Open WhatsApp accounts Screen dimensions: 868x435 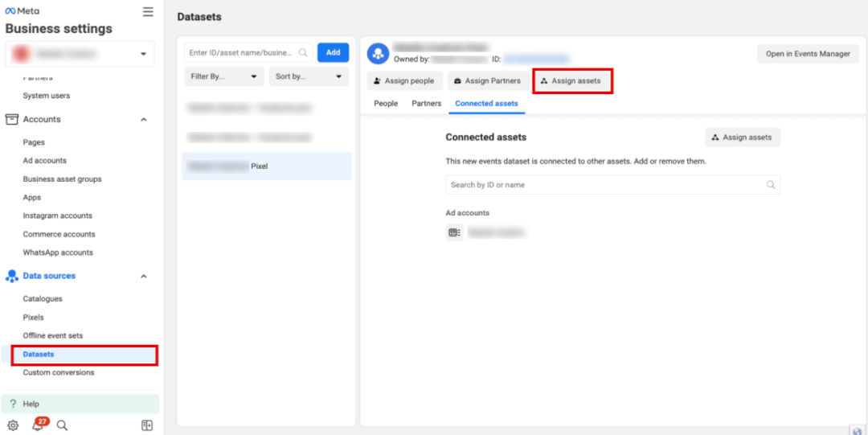tap(58, 252)
